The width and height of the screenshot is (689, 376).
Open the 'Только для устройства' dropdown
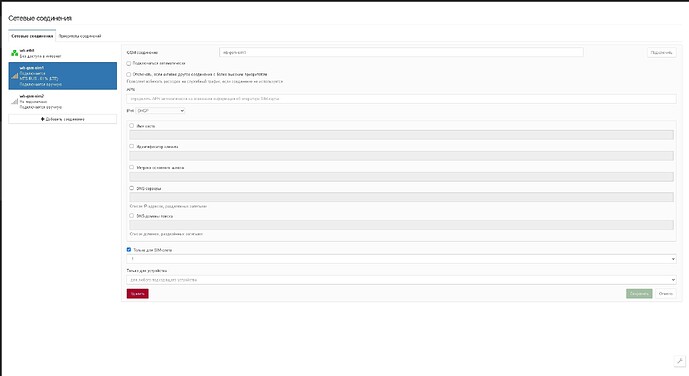401,280
